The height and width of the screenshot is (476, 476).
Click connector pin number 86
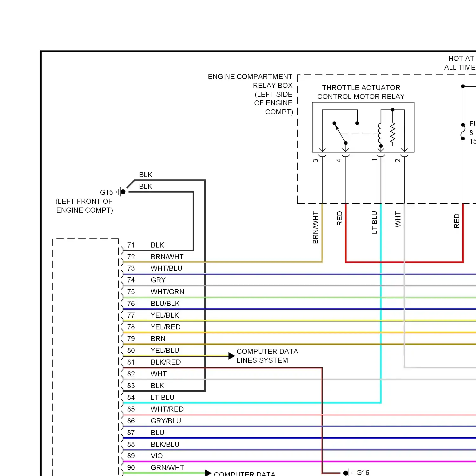[x=131, y=421]
